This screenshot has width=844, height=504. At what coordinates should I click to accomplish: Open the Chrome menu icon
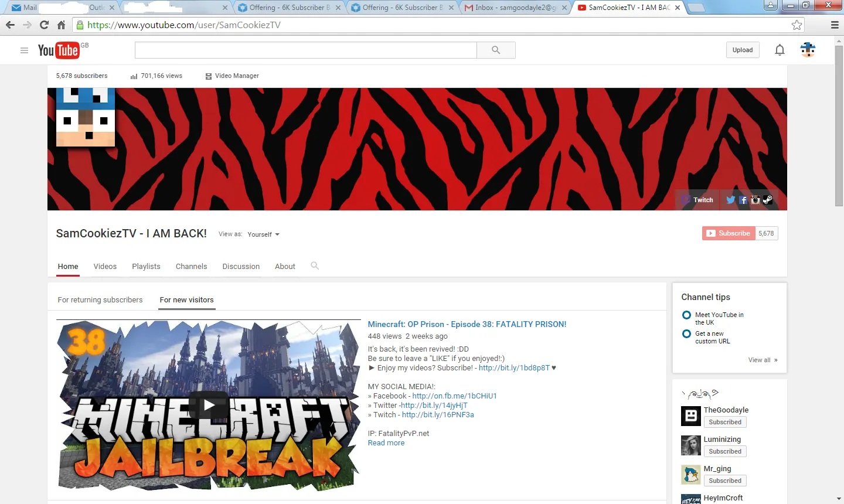[x=835, y=25]
